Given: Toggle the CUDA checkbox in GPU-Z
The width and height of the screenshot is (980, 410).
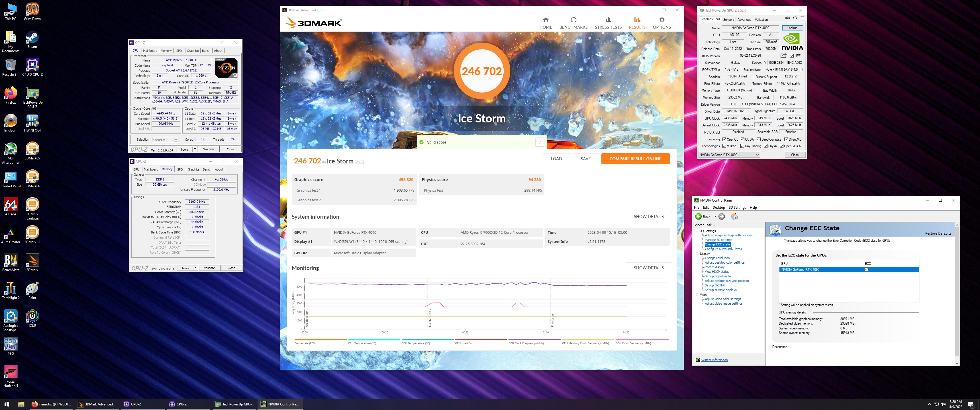Looking at the screenshot, I should pyautogui.click(x=742, y=140).
